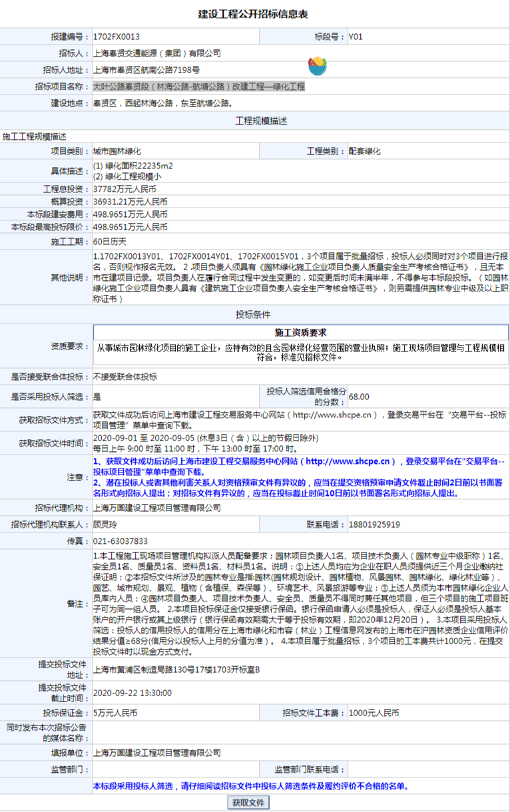This screenshot has width=510, height=812.
Task: Click the 施工工期 value 60日历天
Action: coord(109,241)
